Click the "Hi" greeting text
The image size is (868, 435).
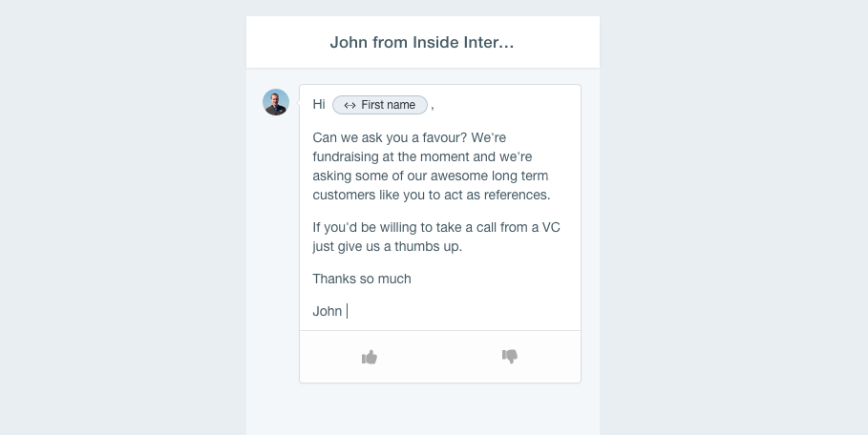pyautogui.click(x=319, y=105)
